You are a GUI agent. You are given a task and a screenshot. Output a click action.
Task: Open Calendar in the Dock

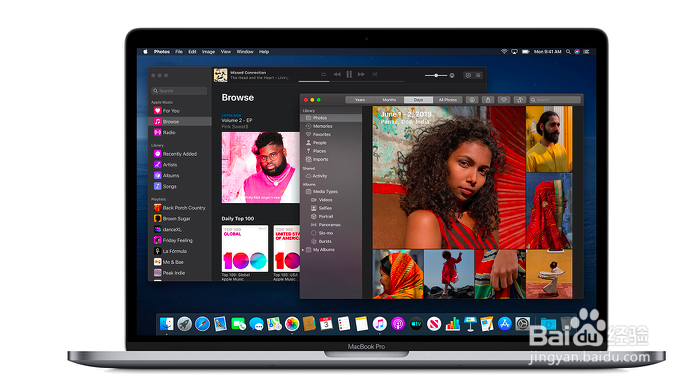(326, 324)
